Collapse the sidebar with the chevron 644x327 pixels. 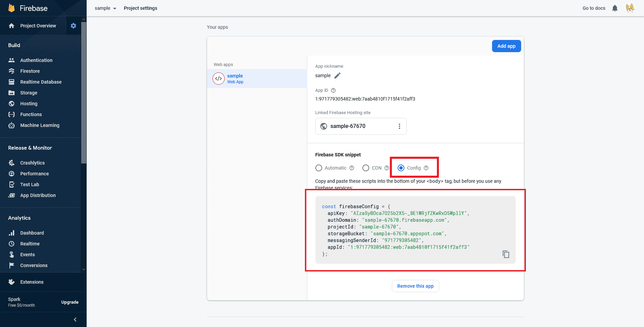point(75,320)
